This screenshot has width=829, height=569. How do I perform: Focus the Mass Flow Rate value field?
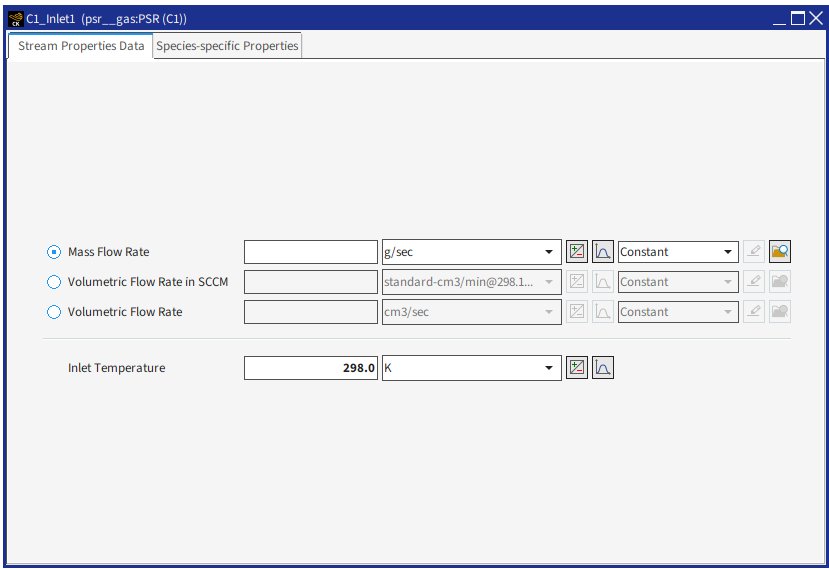click(x=311, y=252)
